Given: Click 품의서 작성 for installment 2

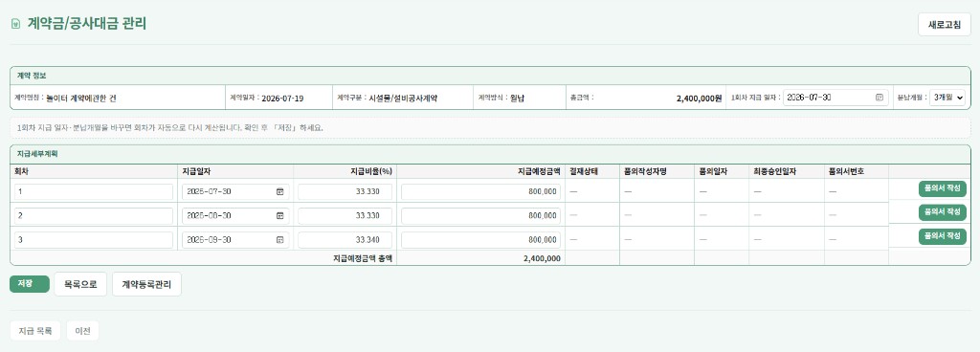Looking at the screenshot, I should tap(942, 212).
